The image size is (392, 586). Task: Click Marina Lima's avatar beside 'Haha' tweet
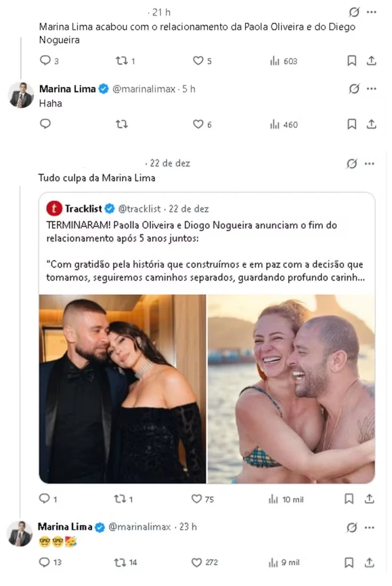point(21,95)
